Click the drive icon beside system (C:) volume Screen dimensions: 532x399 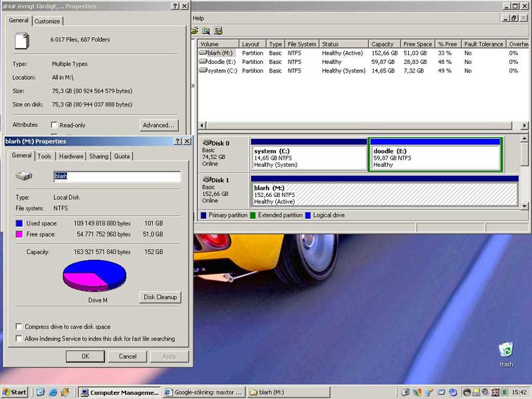click(203, 70)
